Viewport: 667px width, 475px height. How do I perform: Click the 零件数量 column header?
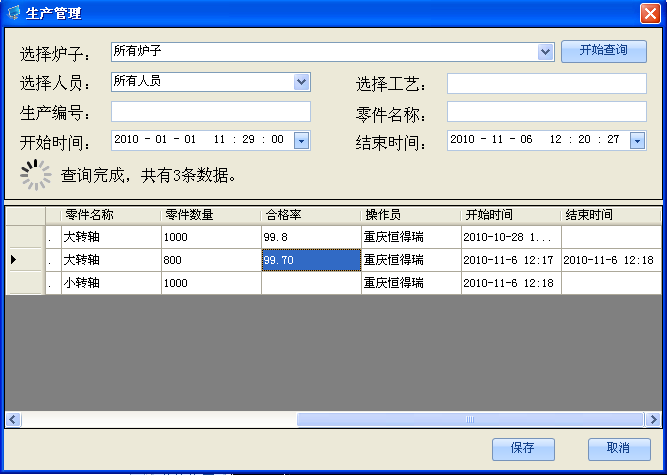(x=211, y=215)
